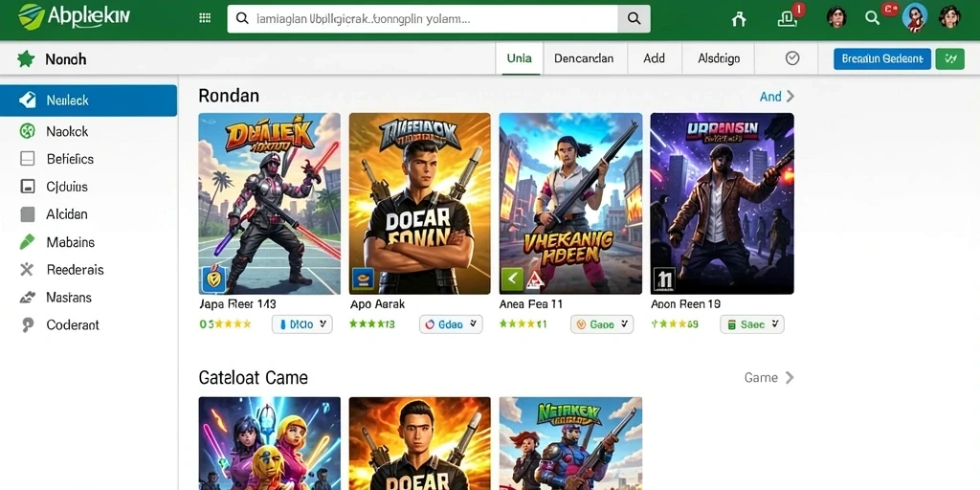This screenshot has height=490, width=980.
Task: Click the circled checkmark icon in tab bar
Action: pyautogui.click(x=791, y=58)
